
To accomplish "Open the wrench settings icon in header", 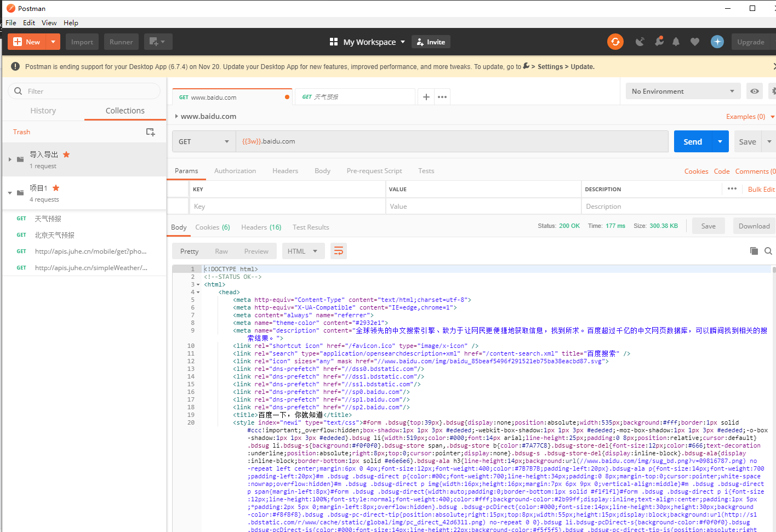I will click(x=659, y=42).
